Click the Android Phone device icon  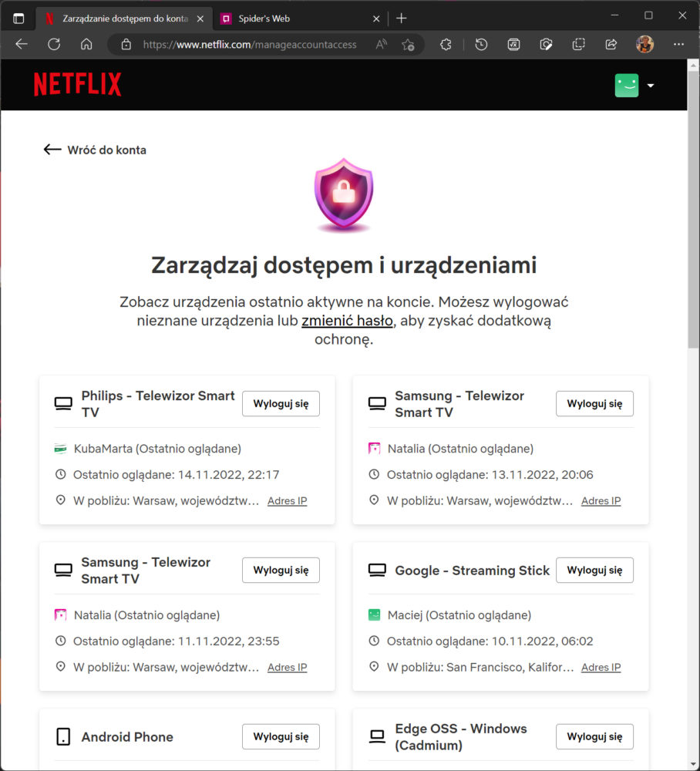(x=63, y=736)
